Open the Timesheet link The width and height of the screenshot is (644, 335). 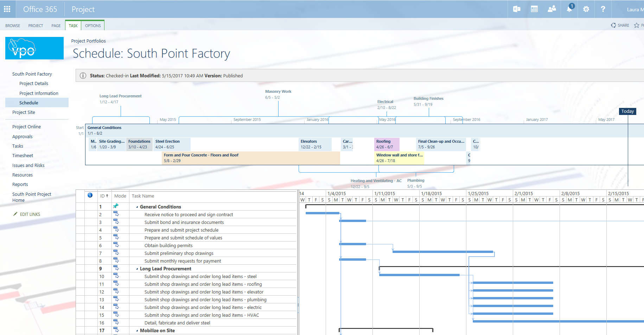pyautogui.click(x=23, y=156)
